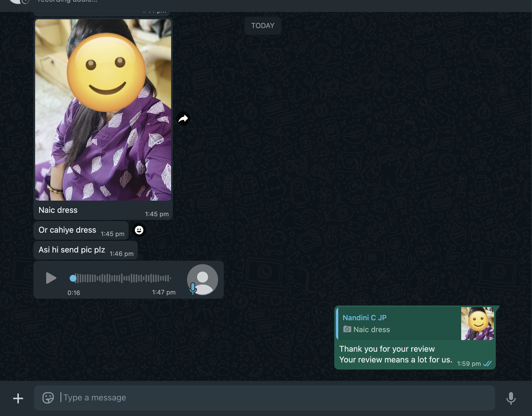Click the forward arrow beside the photo

tap(183, 118)
